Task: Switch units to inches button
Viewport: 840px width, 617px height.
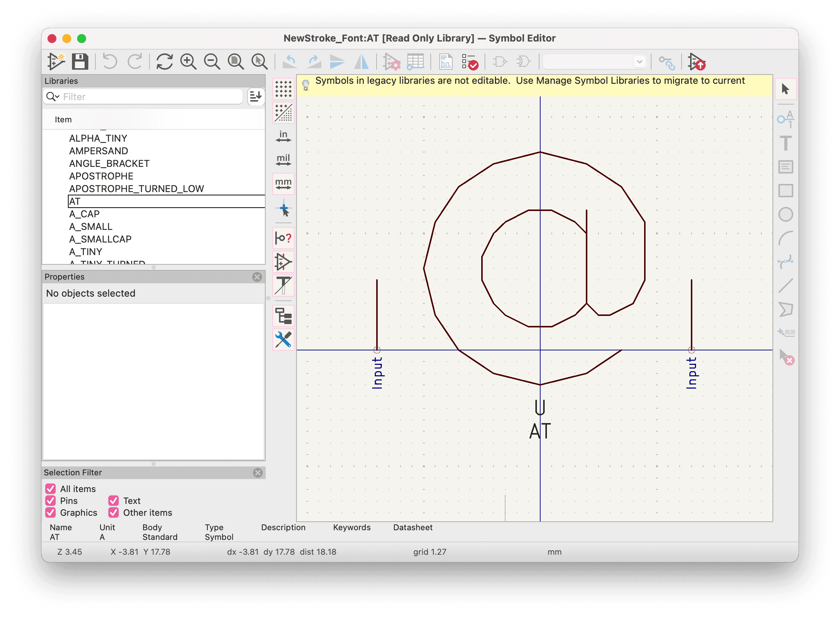Action: 283,136
